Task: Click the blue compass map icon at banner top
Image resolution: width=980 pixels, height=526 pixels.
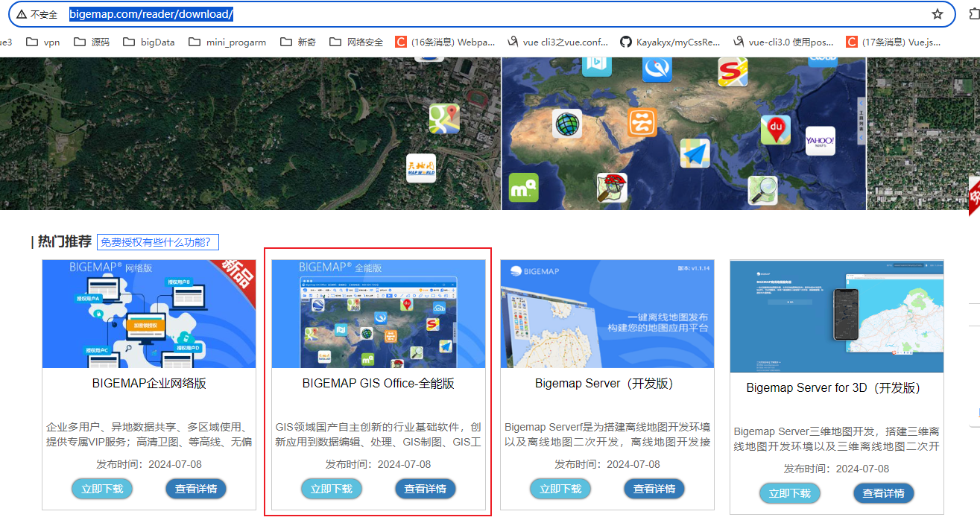Action: (657, 69)
